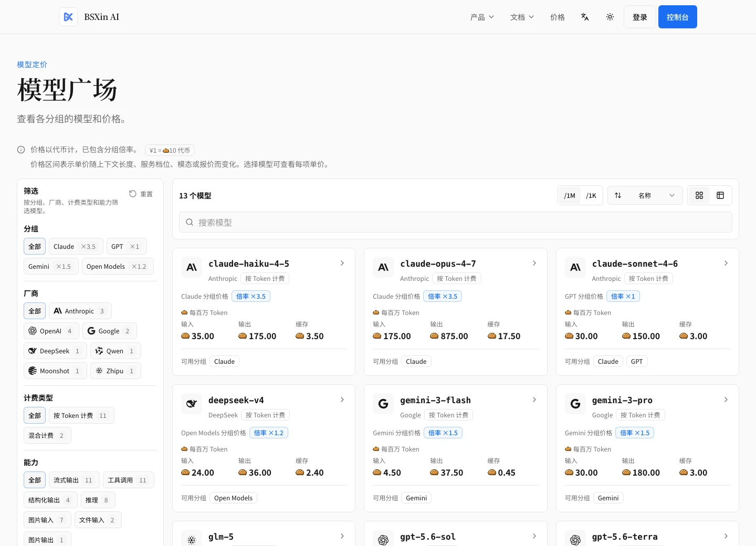The image size is (756, 546).
Task: Open gemini-3-pro details chevron
Action: (x=726, y=400)
